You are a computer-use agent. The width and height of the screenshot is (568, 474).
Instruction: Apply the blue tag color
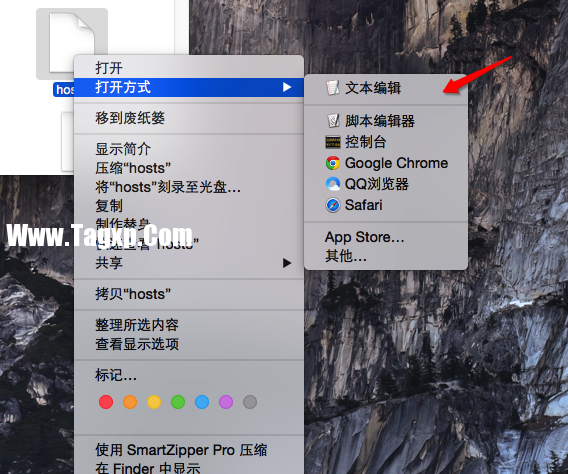point(202,402)
